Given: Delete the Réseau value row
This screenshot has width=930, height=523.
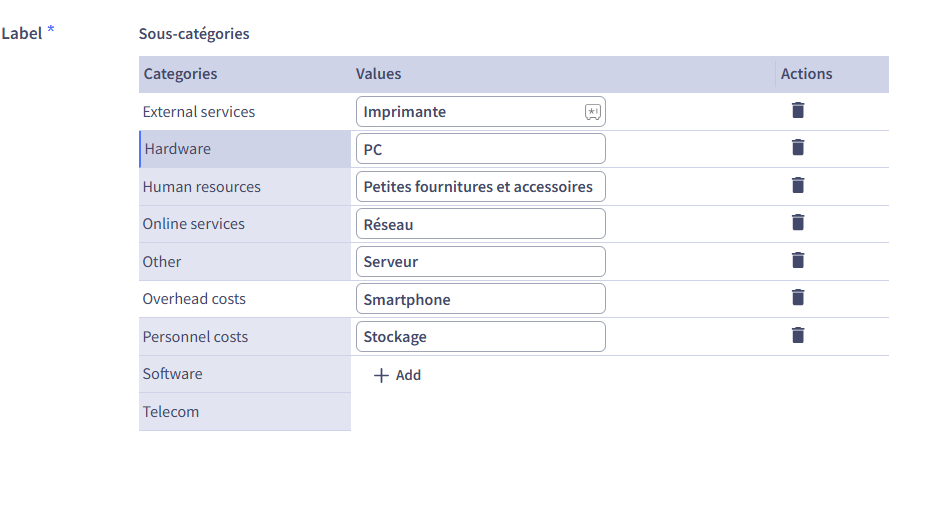Looking at the screenshot, I should pyautogui.click(x=797, y=223).
